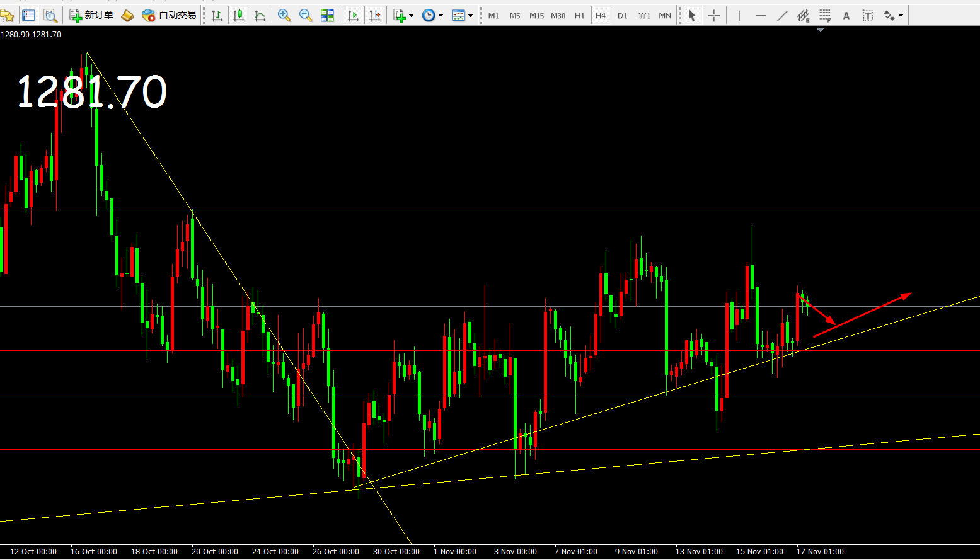The height and width of the screenshot is (560, 980).
Task: Tile chart windows with the grid icon
Action: pos(327,16)
